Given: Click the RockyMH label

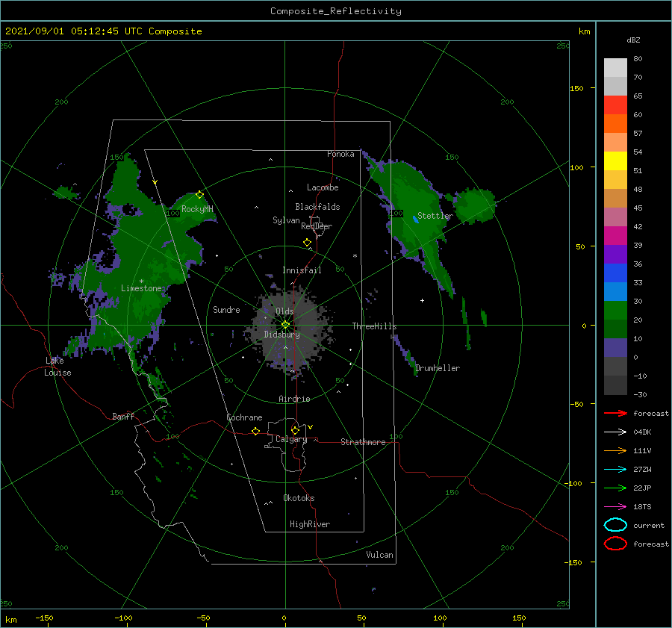Looking at the screenshot, I should (x=197, y=209).
